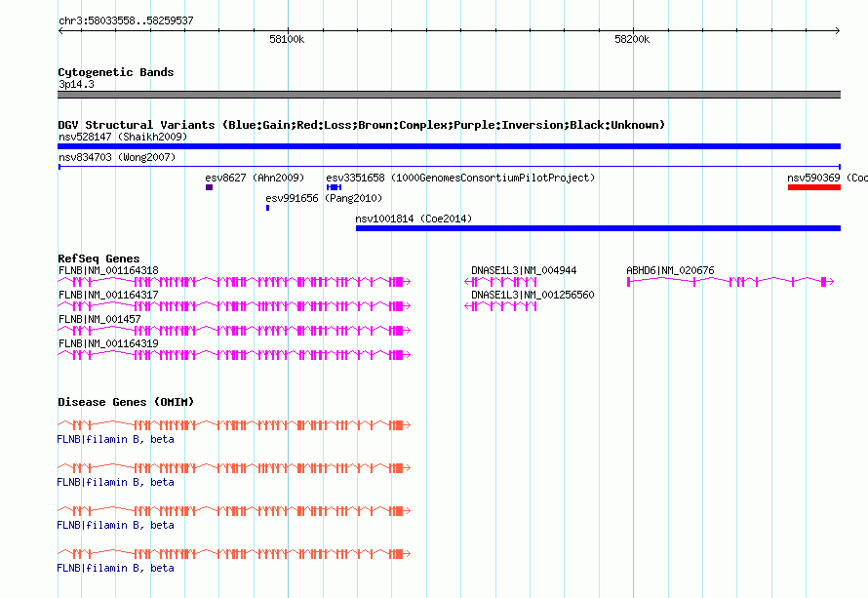Open the third FLNB|filamin B, beta link
Screen dimensions: 868x598
click(x=116, y=525)
